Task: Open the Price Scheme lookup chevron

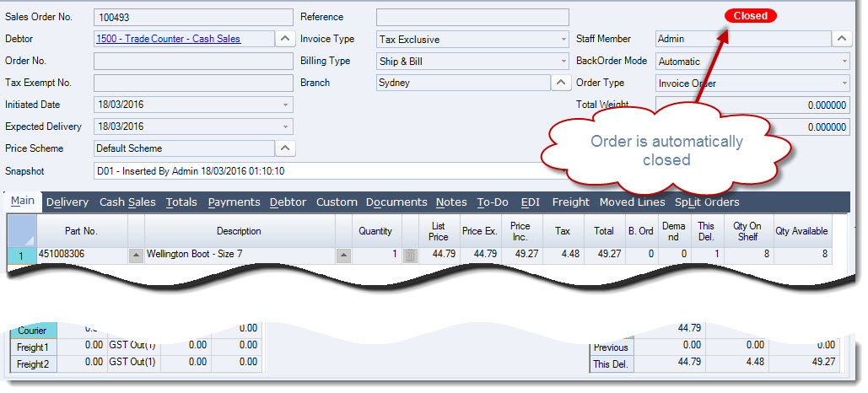Action: pyautogui.click(x=284, y=148)
